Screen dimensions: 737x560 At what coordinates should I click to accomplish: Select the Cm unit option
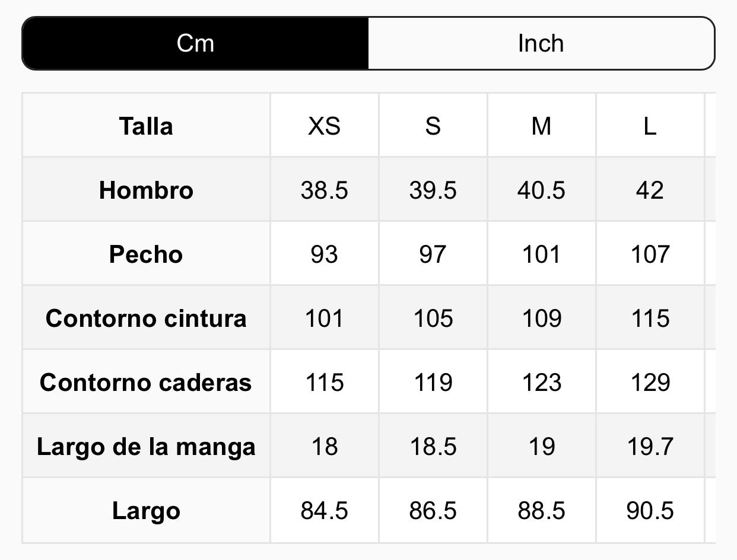pos(195,43)
